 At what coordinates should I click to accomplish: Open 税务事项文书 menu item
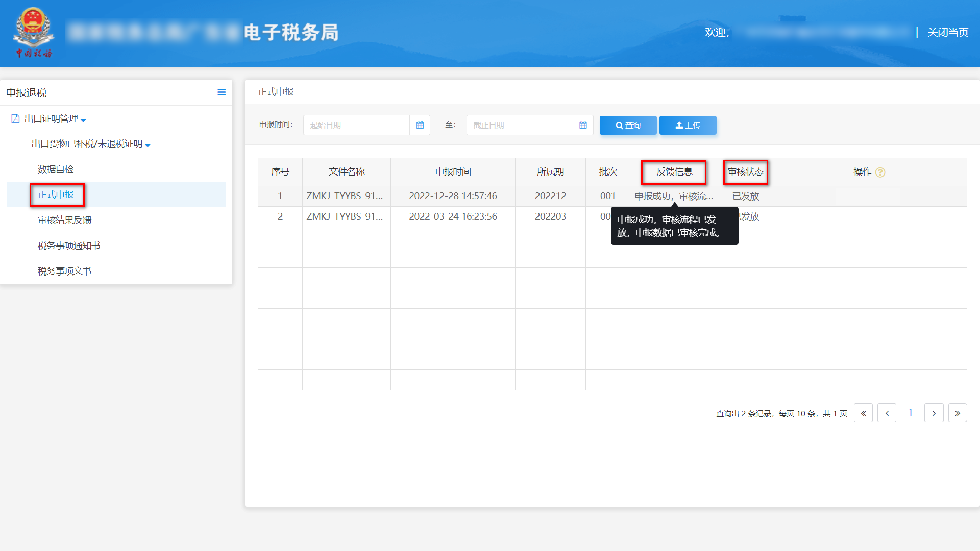64,271
